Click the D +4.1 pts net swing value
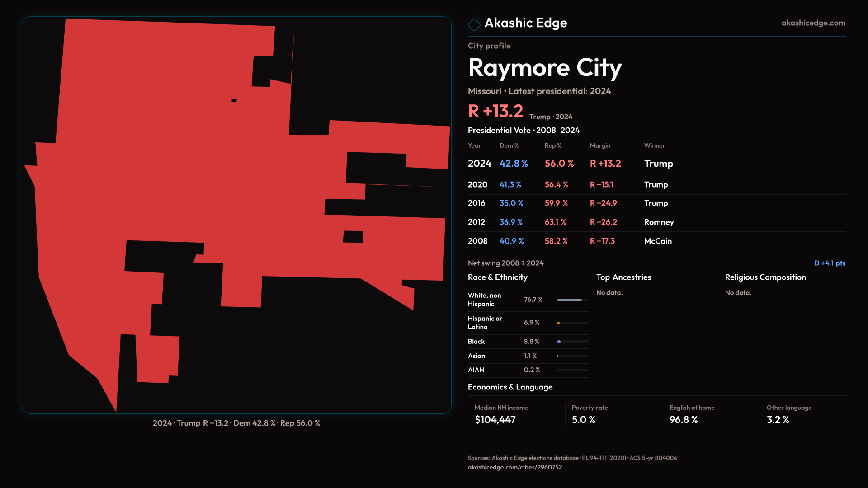Viewport: 868px width, 488px height. click(x=829, y=263)
